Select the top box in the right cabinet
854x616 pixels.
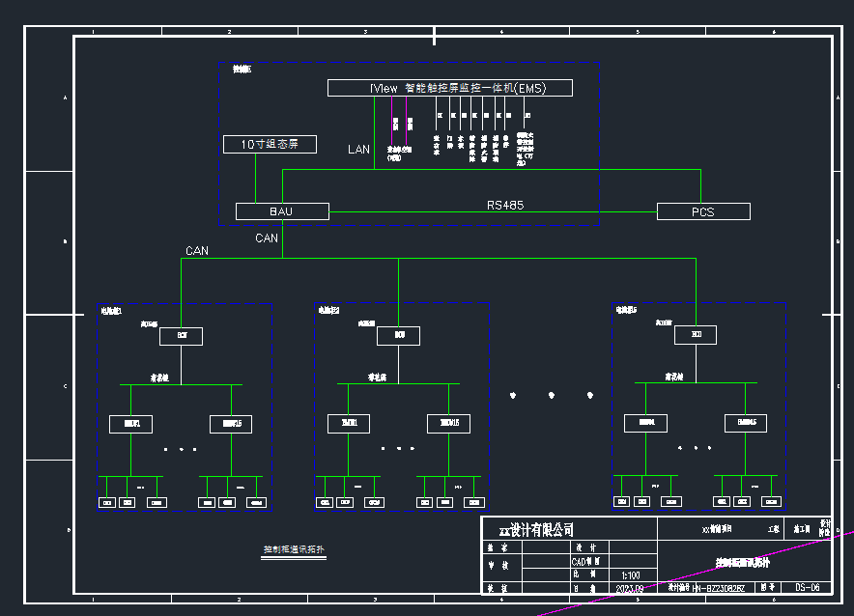(x=695, y=335)
